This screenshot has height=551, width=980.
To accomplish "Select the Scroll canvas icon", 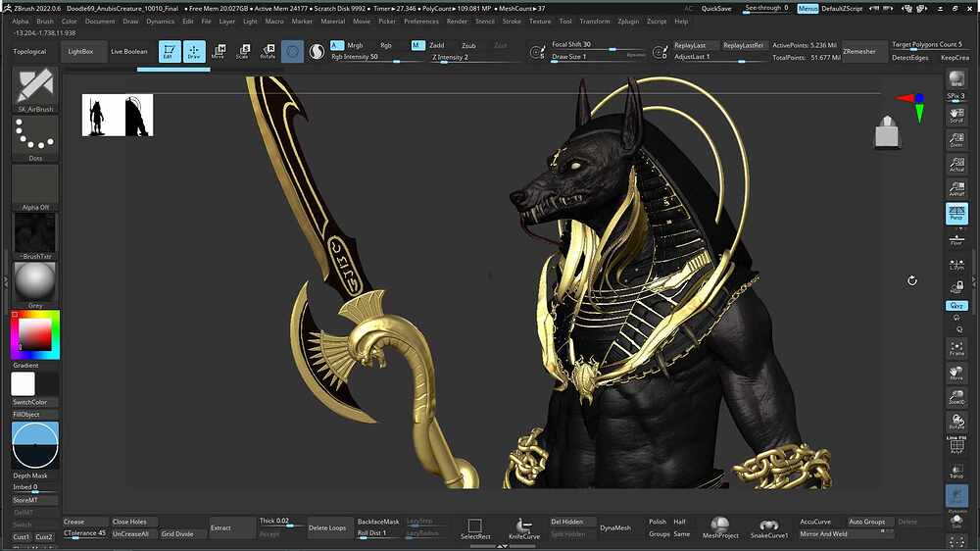I will [x=956, y=115].
